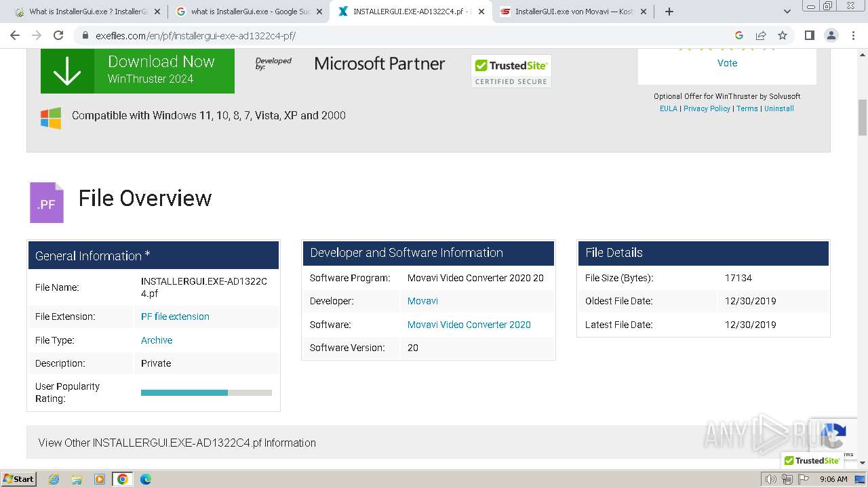Click the network tray icon
This screenshot has height=488, width=868.
click(787, 479)
